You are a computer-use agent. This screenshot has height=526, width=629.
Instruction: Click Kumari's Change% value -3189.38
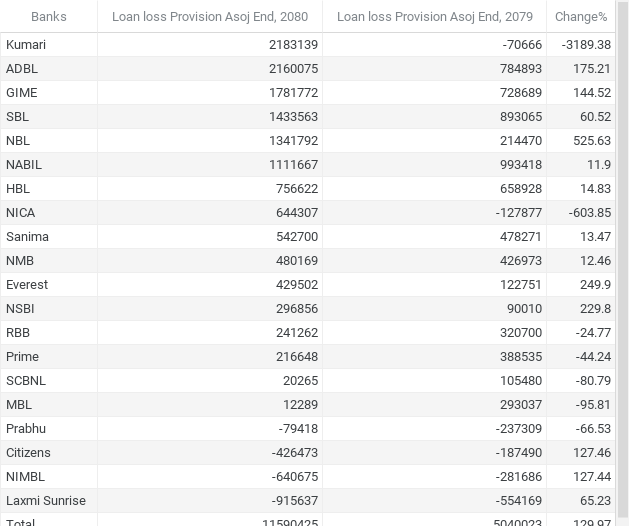(586, 45)
